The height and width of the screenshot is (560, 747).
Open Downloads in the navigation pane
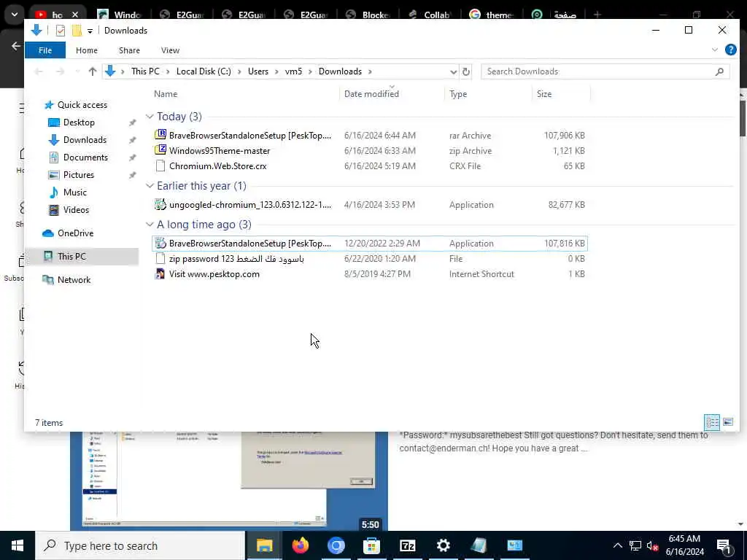click(85, 140)
